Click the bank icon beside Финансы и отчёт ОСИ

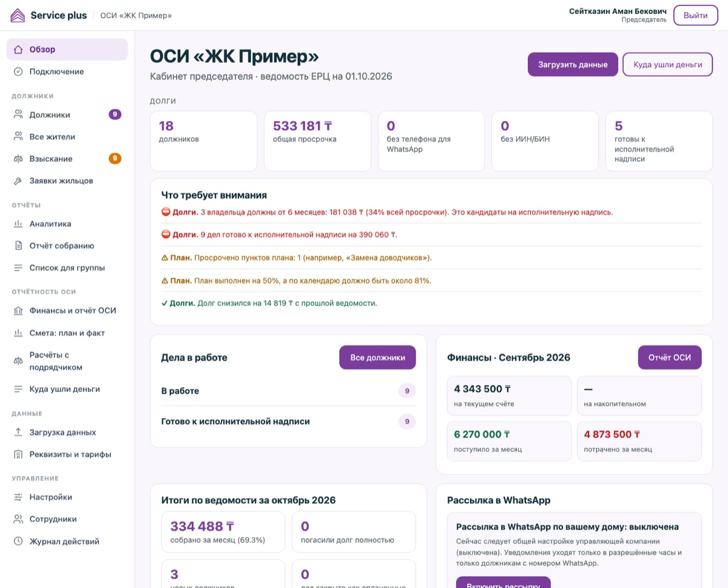18,310
